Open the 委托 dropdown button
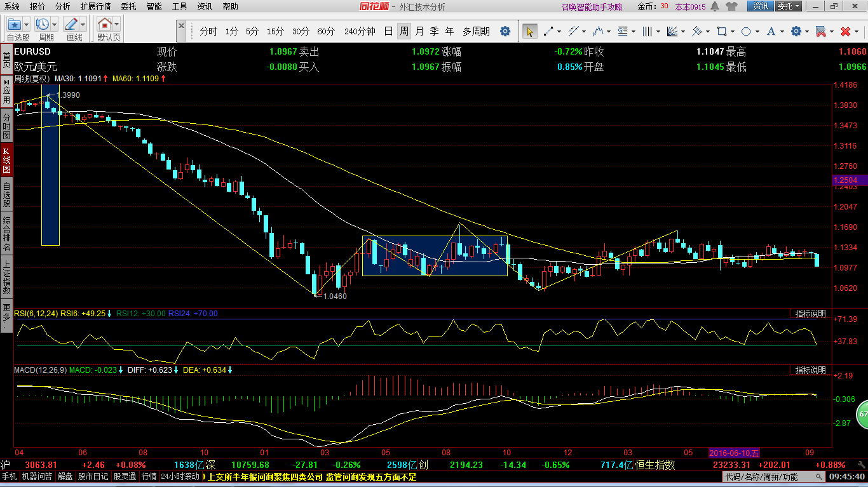This screenshot has height=487, width=868. coord(789,6)
